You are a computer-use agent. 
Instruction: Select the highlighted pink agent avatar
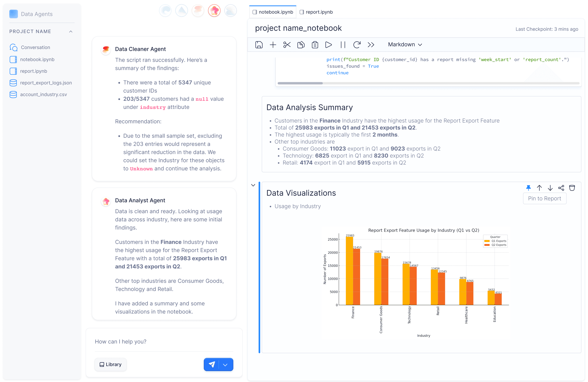pyautogui.click(x=214, y=11)
